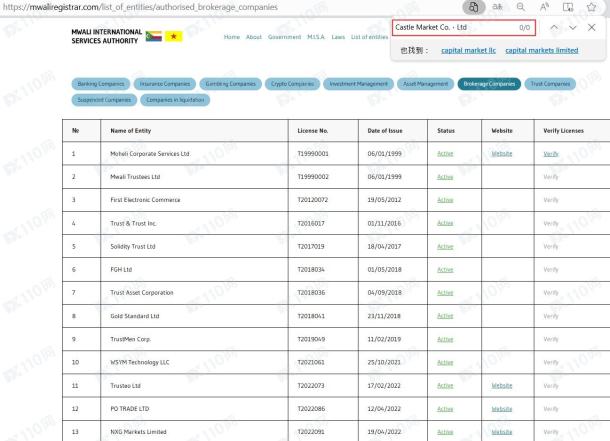Image resolution: width=610 pixels, height=441 pixels.
Task: Open the M.I.S.A. menu item
Action: pyautogui.click(x=316, y=37)
